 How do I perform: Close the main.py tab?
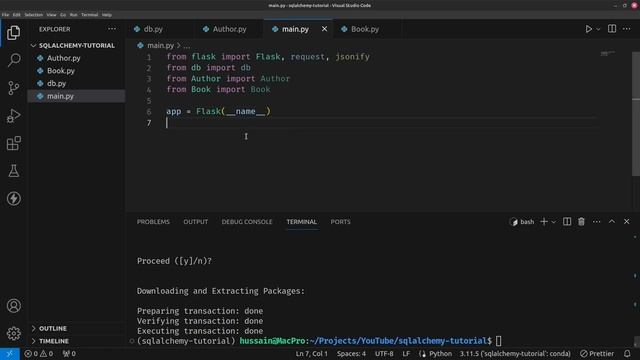click(x=324, y=29)
